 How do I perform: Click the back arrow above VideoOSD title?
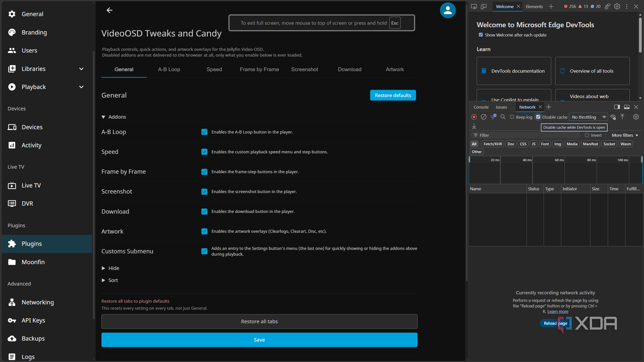(109, 10)
